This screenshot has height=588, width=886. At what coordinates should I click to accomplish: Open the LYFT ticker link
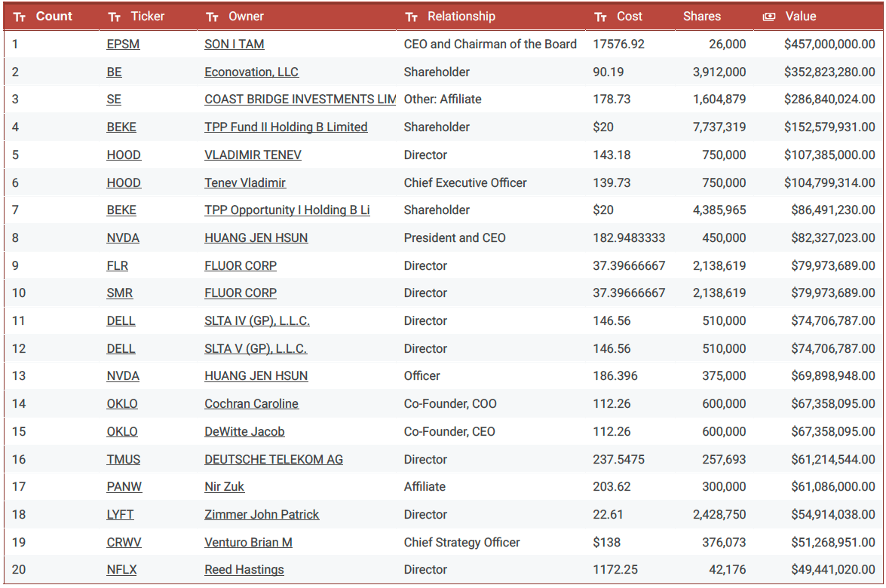pos(120,515)
